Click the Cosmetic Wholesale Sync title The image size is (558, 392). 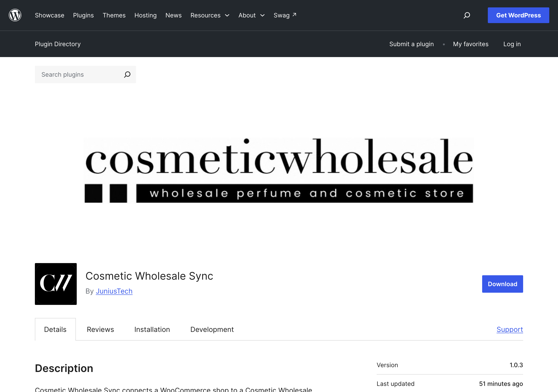coord(149,276)
